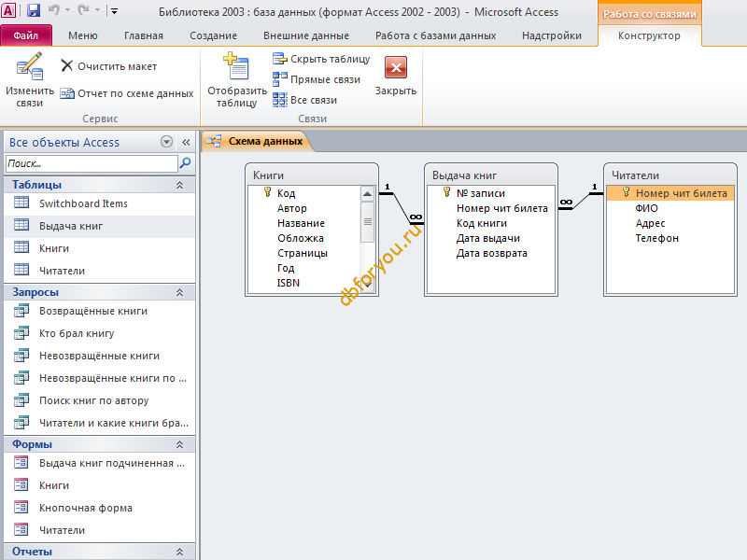The height and width of the screenshot is (560, 747).
Task: Switch to the Создание ribbon tab
Action: point(213,35)
